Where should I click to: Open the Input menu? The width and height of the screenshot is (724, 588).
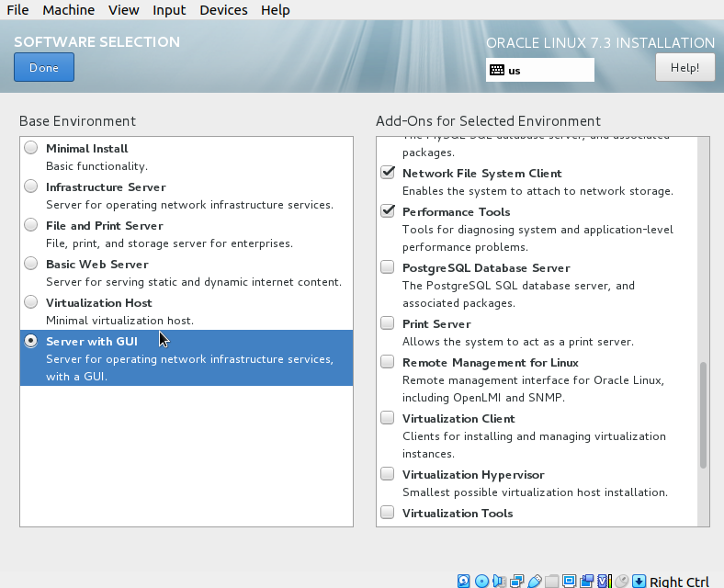pyautogui.click(x=169, y=10)
